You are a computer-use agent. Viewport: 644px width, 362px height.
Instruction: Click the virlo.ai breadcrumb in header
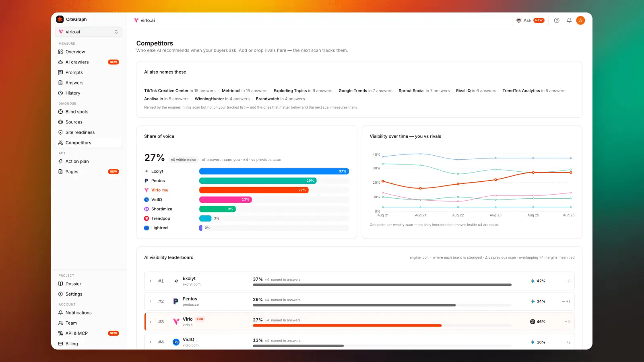pyautogui.click(x=144, y=21)
